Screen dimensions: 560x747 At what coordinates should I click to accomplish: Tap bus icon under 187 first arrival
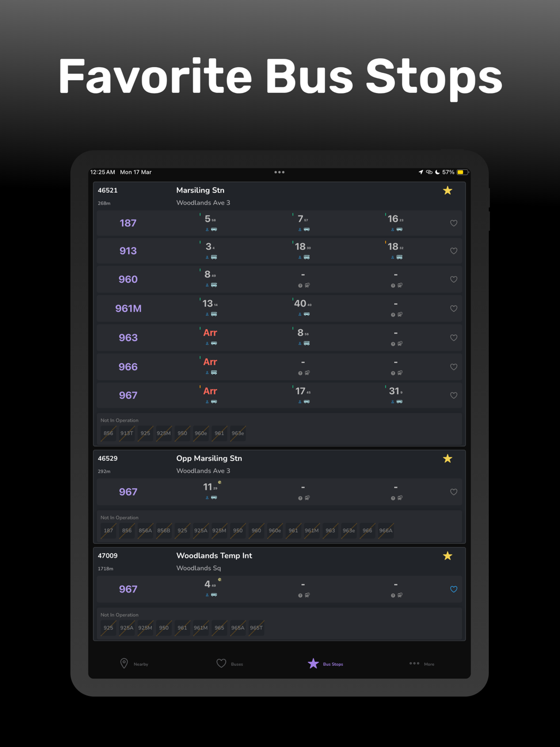point(214,230)
